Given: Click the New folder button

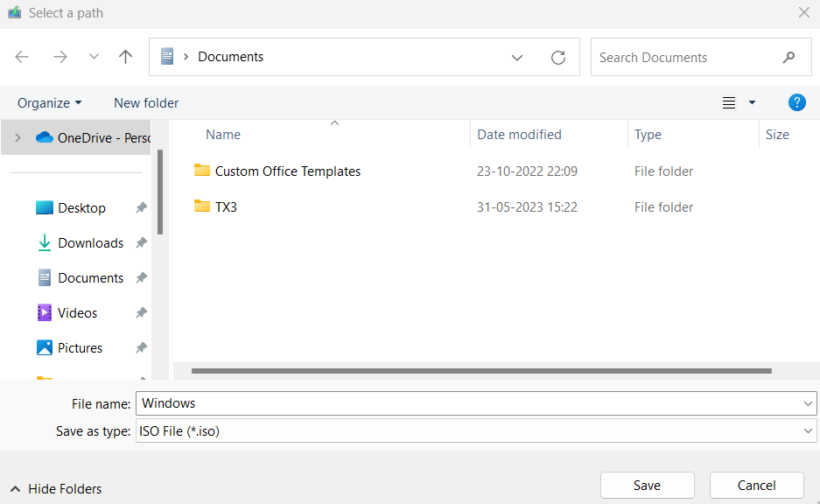Looking at the screenshot, I should [146, 103].
